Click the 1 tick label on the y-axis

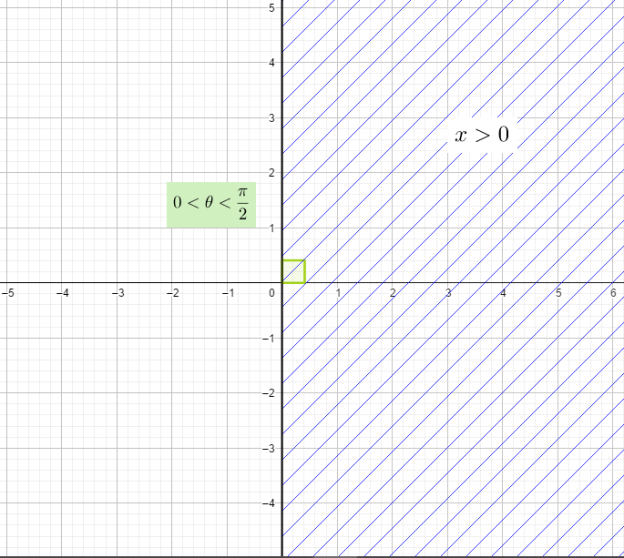click(272, 228)
